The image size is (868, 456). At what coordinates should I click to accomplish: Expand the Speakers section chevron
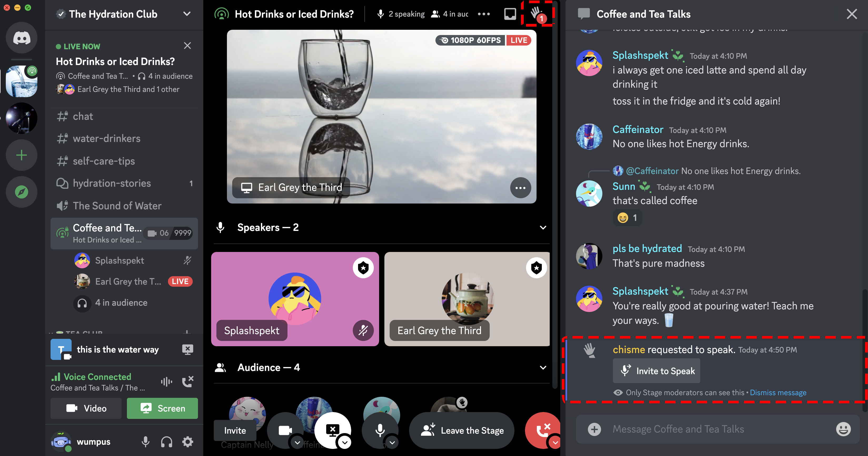pyautogui.click(x=543, y=227)
